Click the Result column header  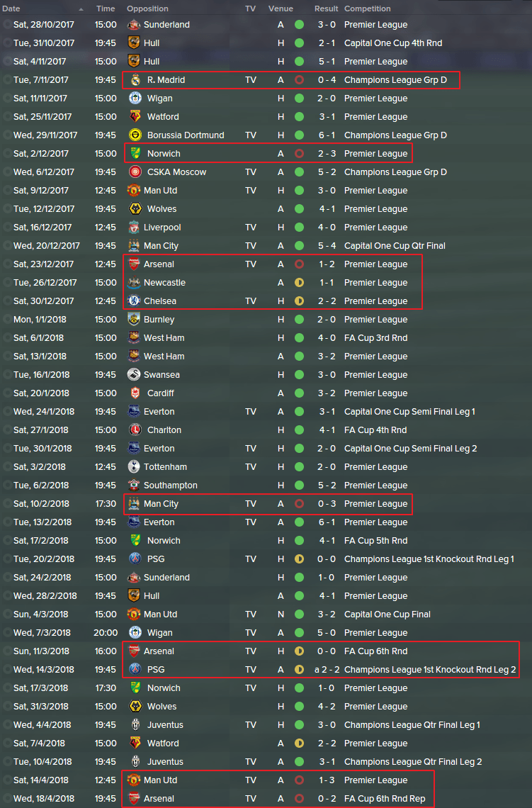pyautogui.click(x=326, y=9)
